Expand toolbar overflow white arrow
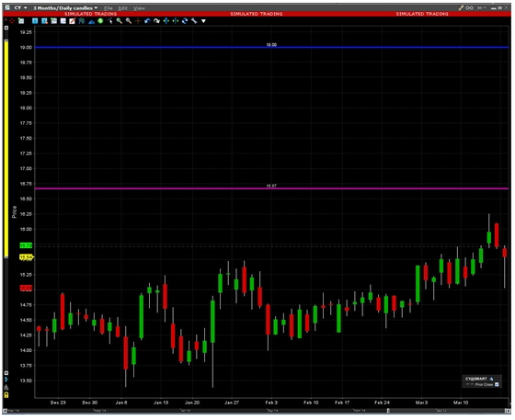This screenshot has height=420, width=515. click(203, 21)
